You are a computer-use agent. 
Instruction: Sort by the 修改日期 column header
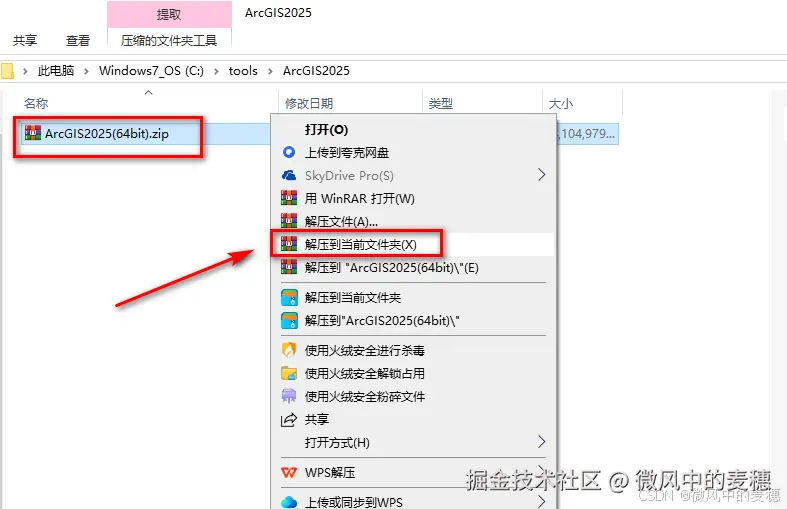309,103
